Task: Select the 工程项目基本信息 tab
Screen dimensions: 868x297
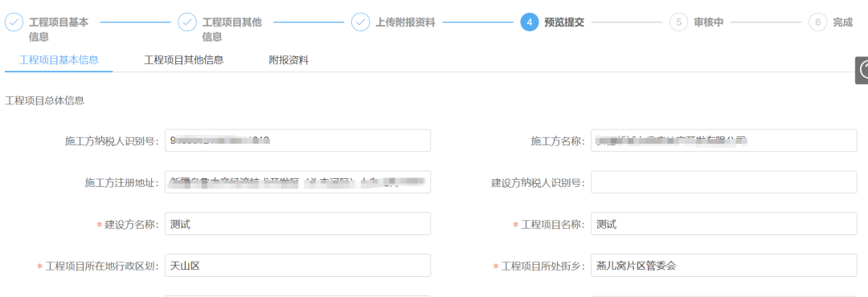Action: 59,60
